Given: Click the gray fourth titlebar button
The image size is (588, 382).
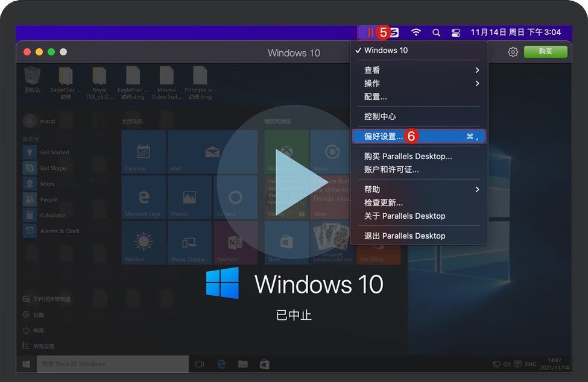Looking at the screenshot, I should pos(63,52).
